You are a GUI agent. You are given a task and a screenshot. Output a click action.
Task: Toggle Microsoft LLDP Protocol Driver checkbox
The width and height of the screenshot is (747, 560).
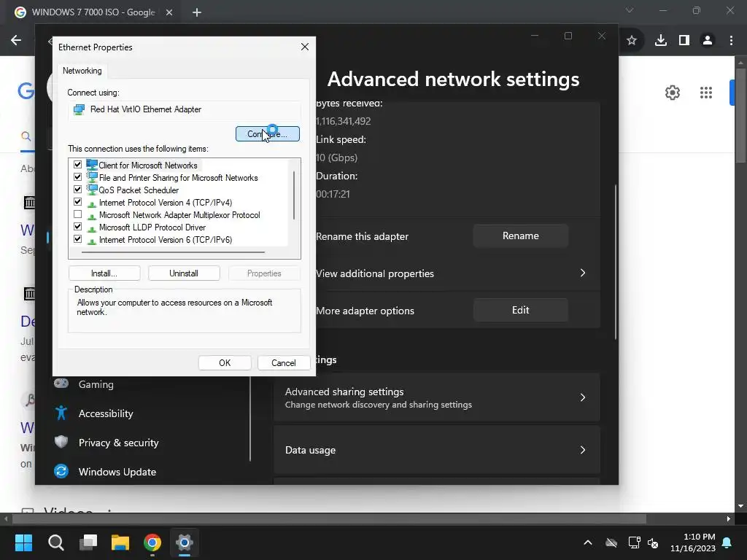[77, 227]
